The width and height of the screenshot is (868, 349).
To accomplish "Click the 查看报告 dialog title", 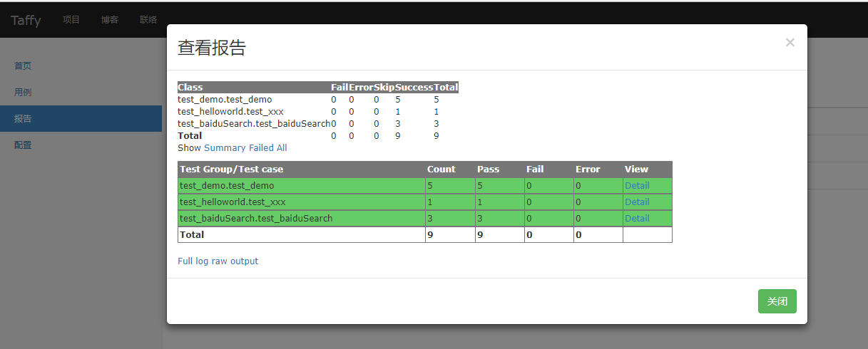I will click(212, 48).
